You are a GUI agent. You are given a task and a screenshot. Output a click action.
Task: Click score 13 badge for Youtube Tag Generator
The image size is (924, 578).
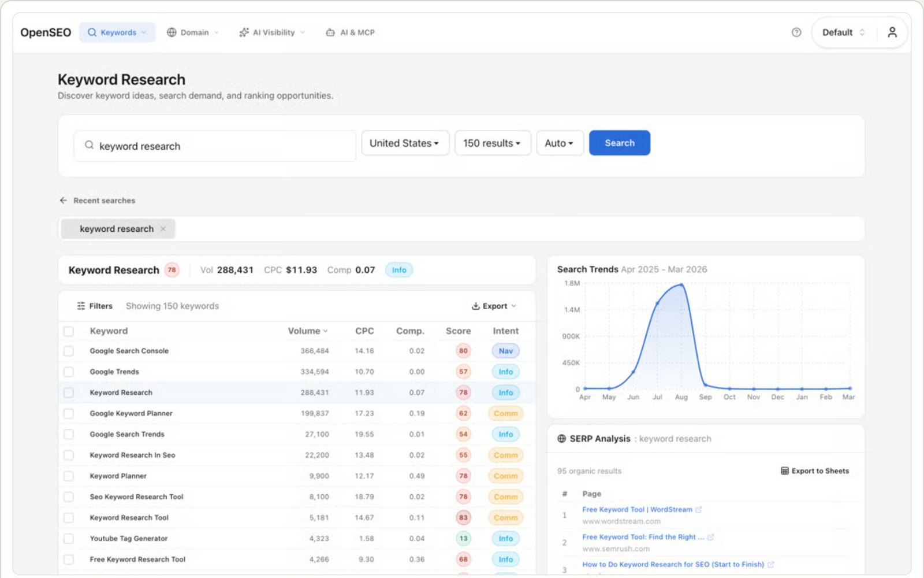[463, 538]
